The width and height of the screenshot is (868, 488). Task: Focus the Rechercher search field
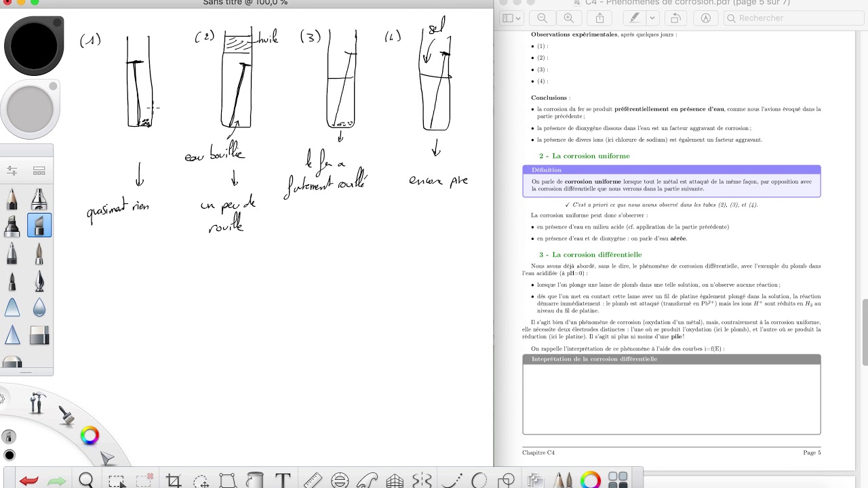(x=793, y=18)
